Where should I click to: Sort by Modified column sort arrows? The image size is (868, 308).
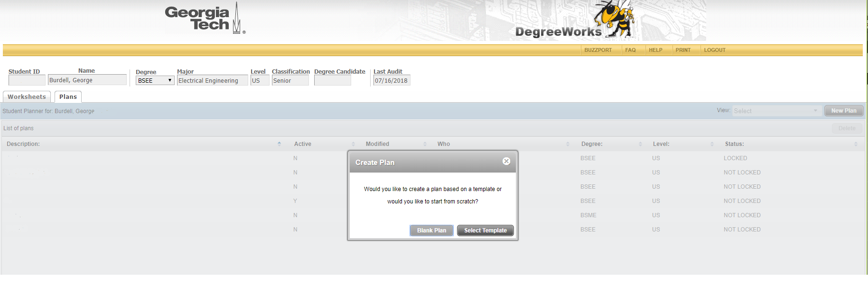[x=425, y=144]
